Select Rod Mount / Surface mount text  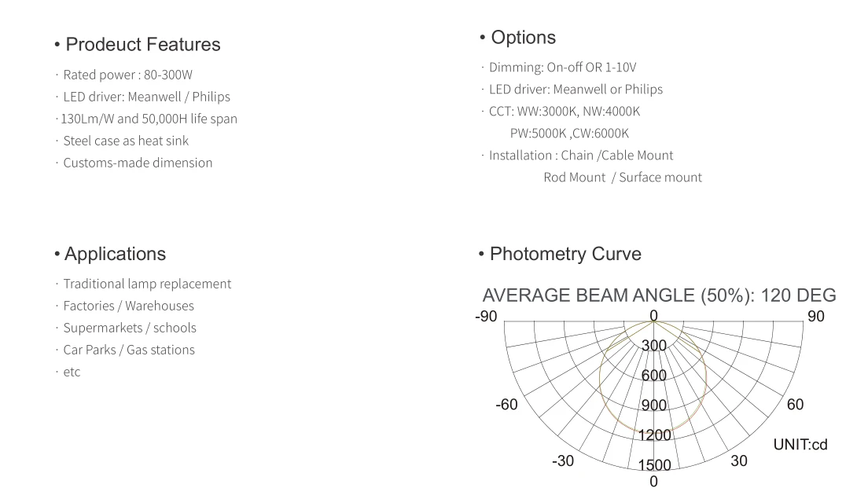(623, 178)
